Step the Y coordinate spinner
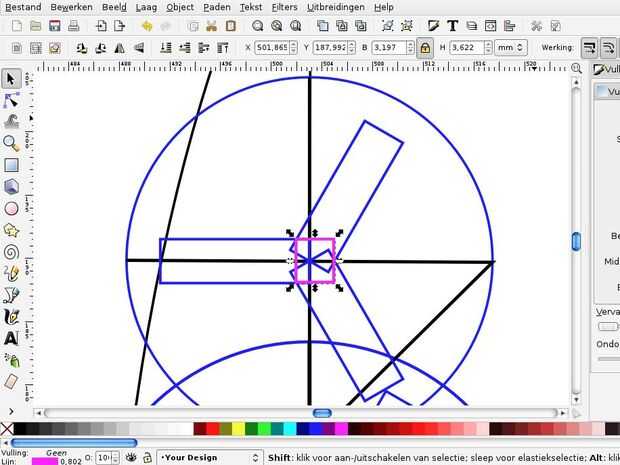620x465 pixels. pyautogui.click(x=352, y=47)
